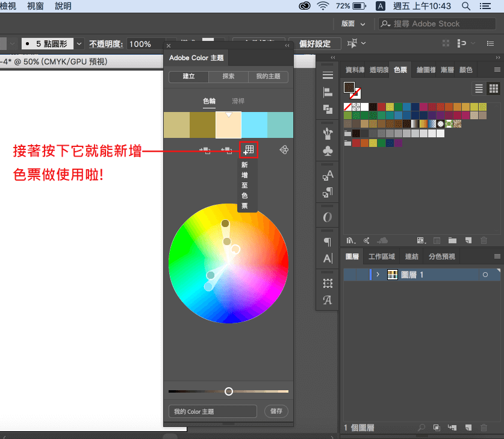Open the 漸層 panel tab
Image resolution: width=504 pixels, height=439 pixels.
pyautogui.click(x=447, y=70)
